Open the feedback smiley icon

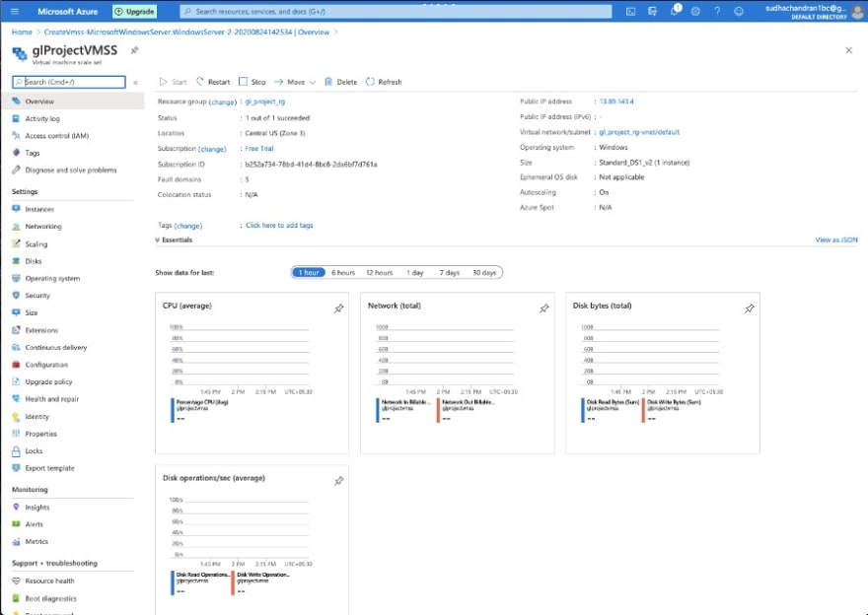tap(739, 11)
